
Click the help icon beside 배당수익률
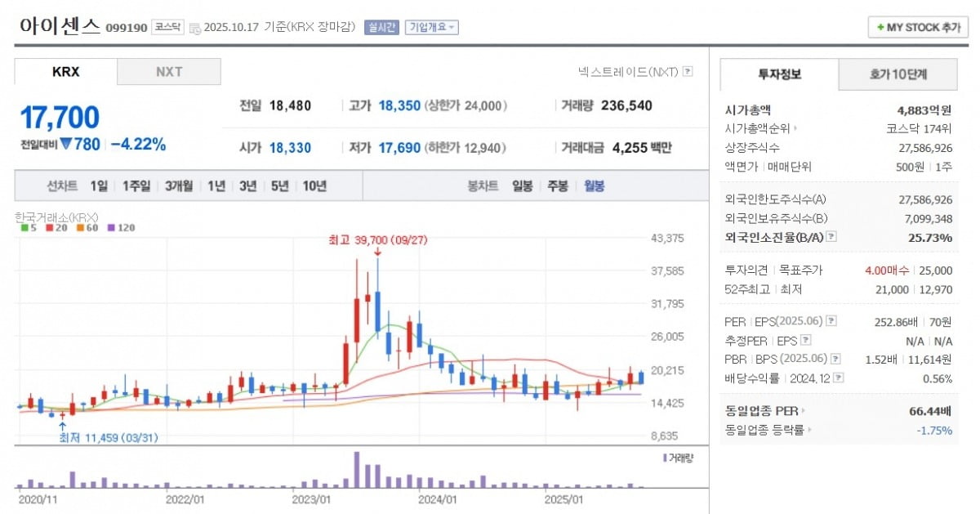click(x=838, y=378)
